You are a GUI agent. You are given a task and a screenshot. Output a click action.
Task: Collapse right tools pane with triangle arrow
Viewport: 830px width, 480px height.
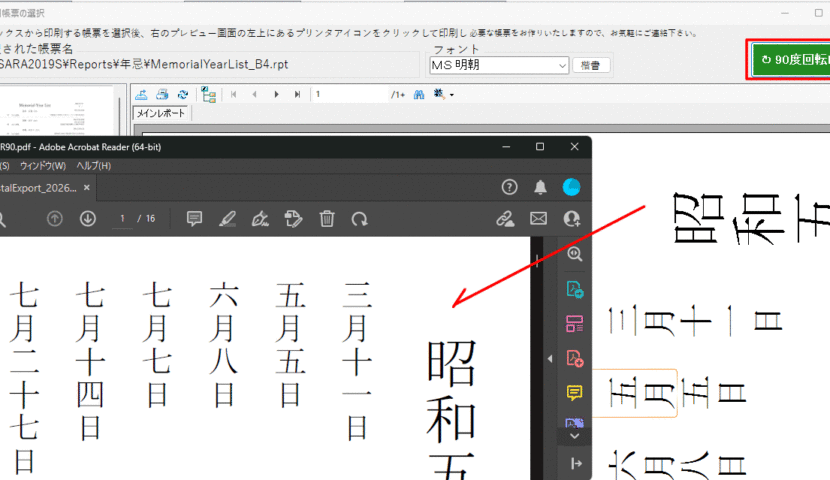point(549,358)
